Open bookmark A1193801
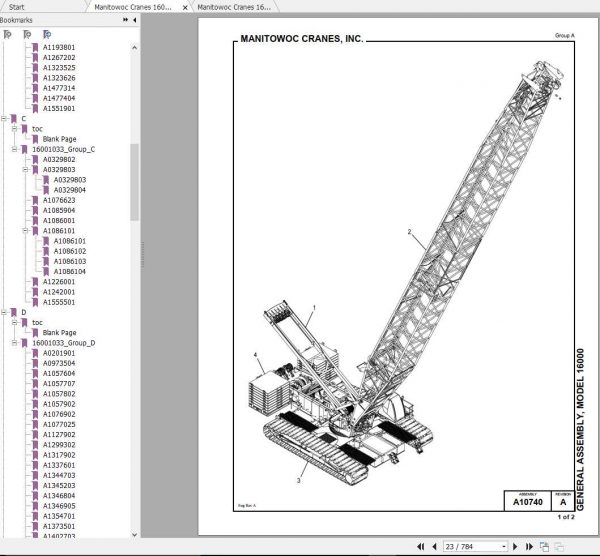This screenshot has height=556, width=600. point(59,47)
